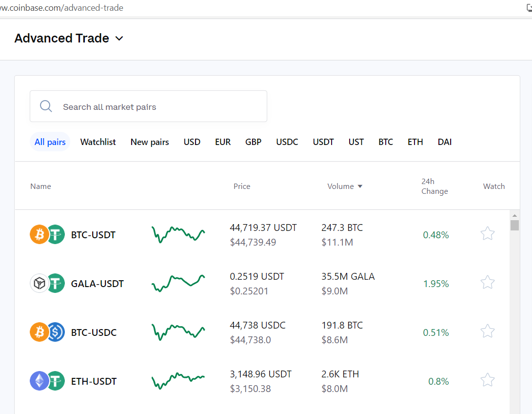Click the 24h Change column header
The width and height of the screenshot is (532, 414).
[434, 186]
